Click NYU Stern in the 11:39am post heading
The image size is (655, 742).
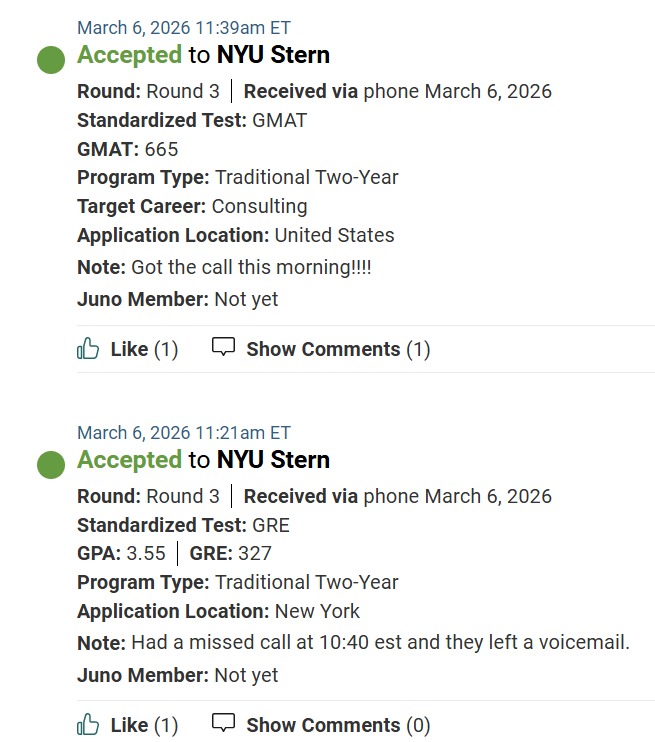point(273,55)
